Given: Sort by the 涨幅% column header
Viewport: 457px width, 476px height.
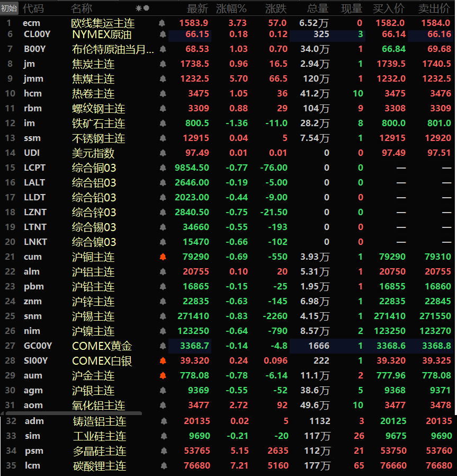Looking at the screenshot, I should point(231,8).
